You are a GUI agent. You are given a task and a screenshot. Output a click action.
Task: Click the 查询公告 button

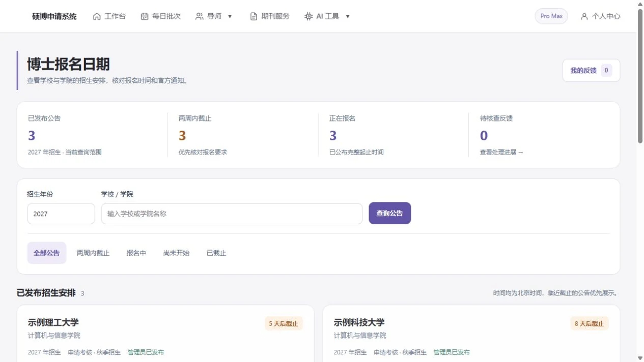coord(389,214)
